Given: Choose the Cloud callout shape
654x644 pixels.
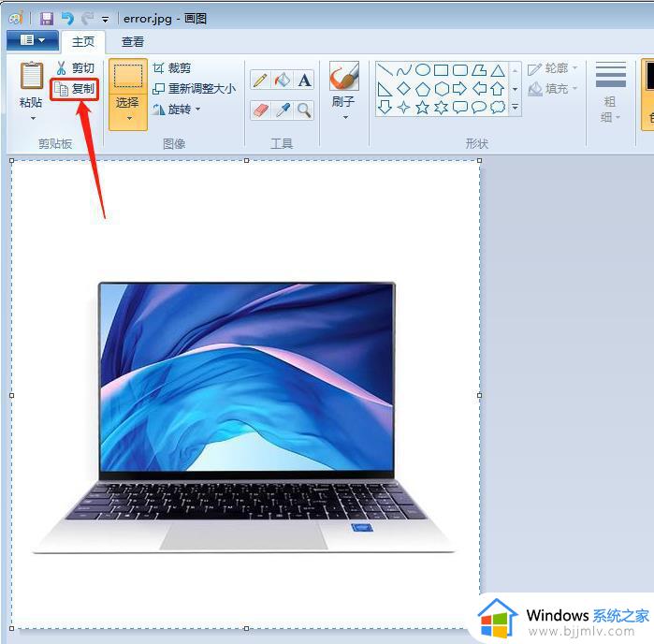Looking at the screenshot, I should click(498, 108).
